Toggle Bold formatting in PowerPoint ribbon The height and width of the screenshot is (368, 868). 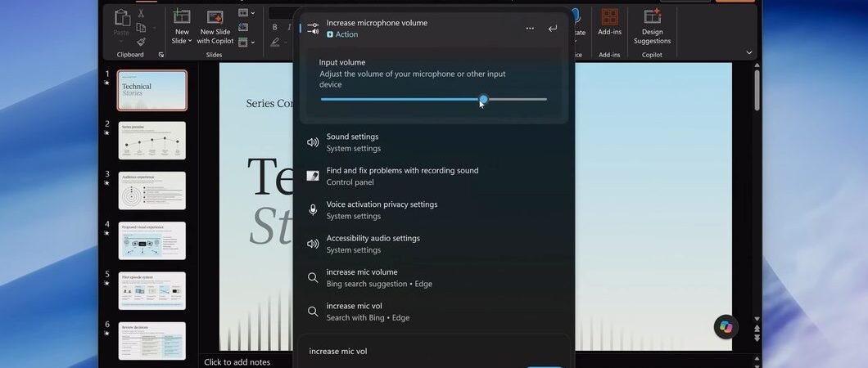pos(274,27)
